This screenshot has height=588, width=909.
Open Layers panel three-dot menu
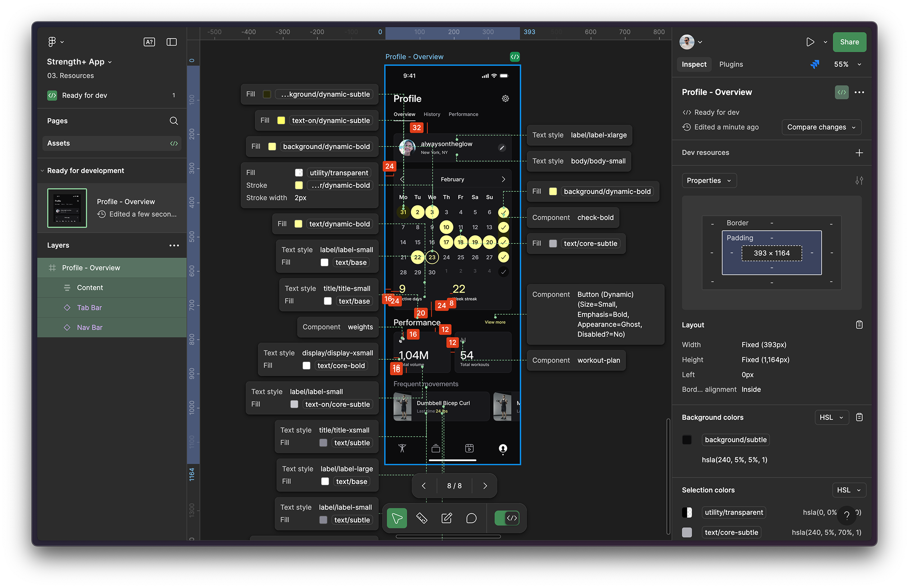pos(174,245)
